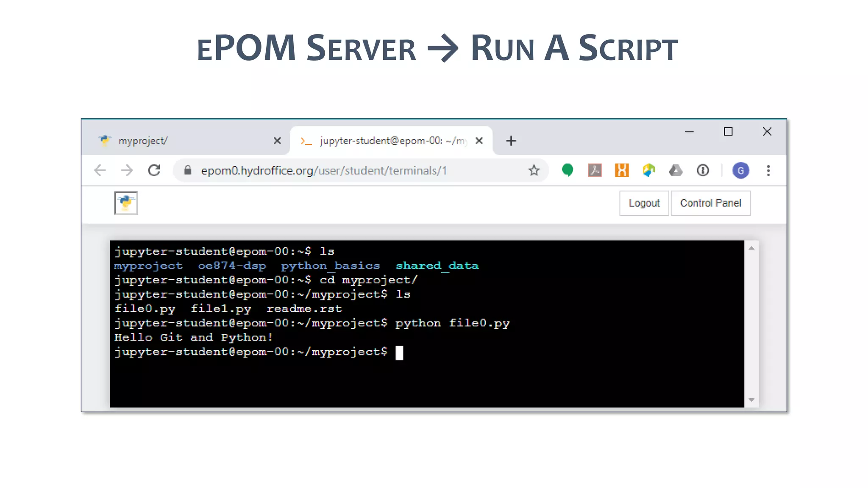
Task: Click the 'oe874-dsp' directory name
Action: pos(232,266)
